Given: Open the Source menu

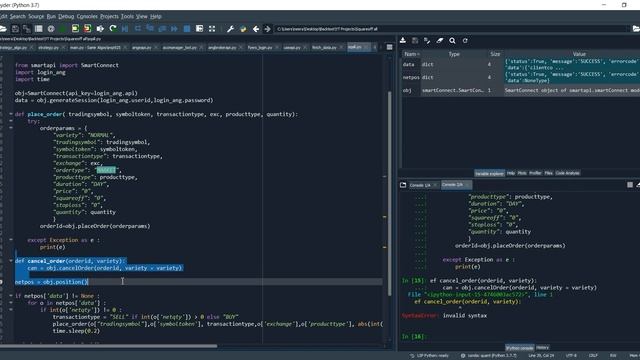Looking at the screenshot, I should point(36,16).
